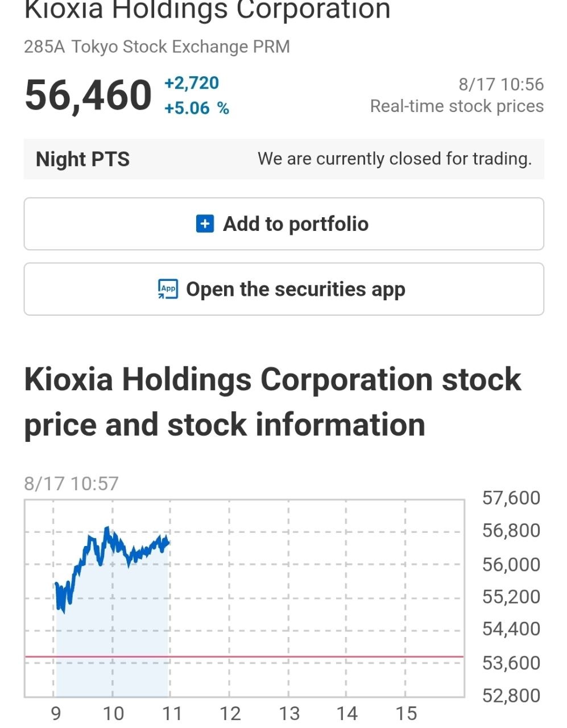Click the 13 hour mark on chart axis
The image size is (567, 728).
coord(289,713)
